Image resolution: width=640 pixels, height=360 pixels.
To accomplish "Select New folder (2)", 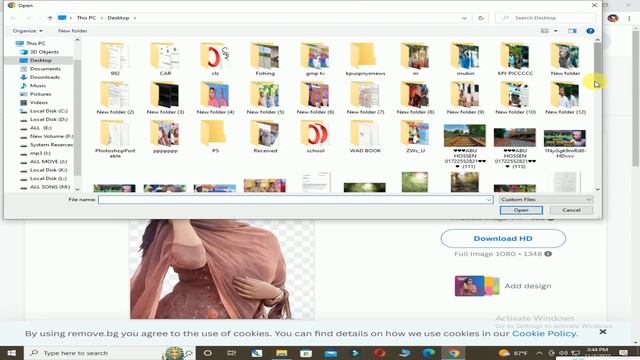I will point(115,98).
